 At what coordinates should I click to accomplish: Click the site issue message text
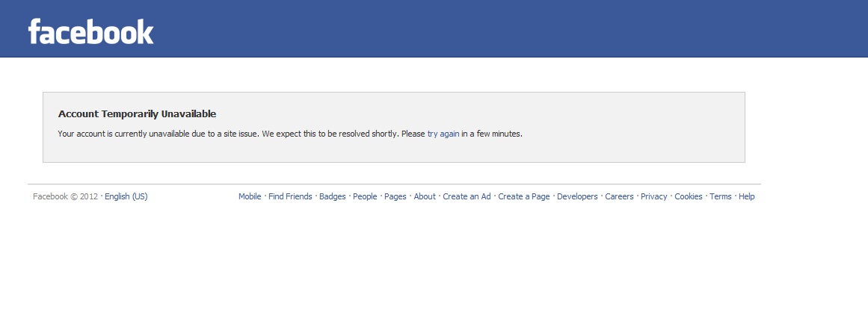click(239, 134)
